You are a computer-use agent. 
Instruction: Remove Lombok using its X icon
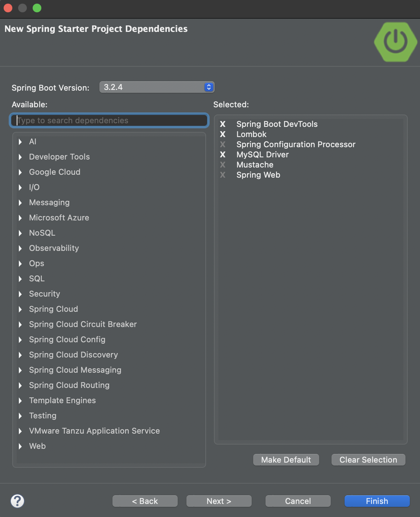223,134
